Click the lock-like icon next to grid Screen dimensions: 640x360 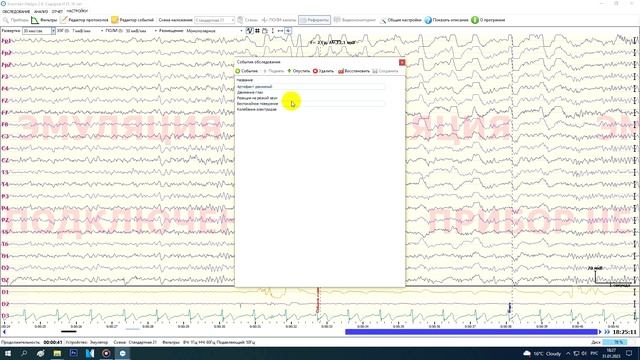click(265, 31)
